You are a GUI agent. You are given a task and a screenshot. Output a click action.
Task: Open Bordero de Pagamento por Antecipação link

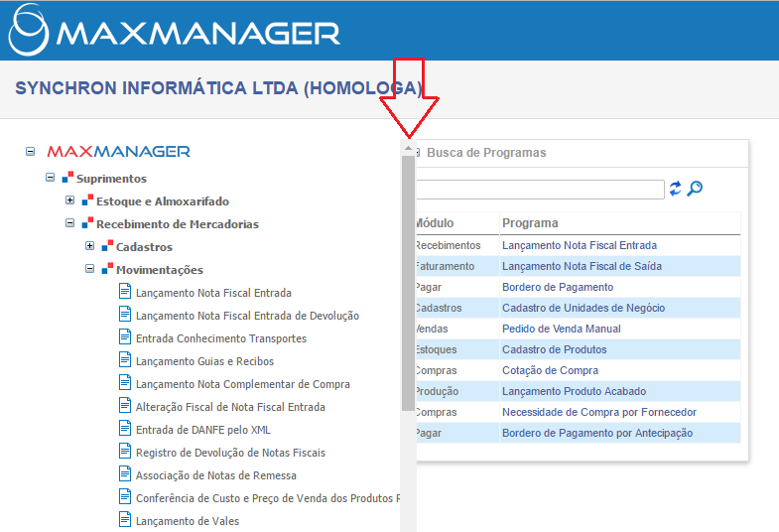[x=597, y=433]
